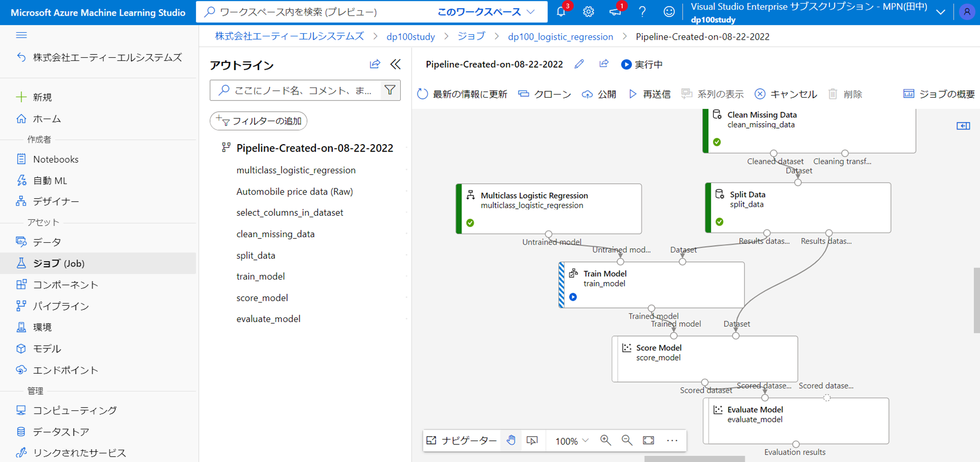The width and height of the screenshot is (980, 462).
Task: Select train_model in the outline
Action: tap(261, 277)
